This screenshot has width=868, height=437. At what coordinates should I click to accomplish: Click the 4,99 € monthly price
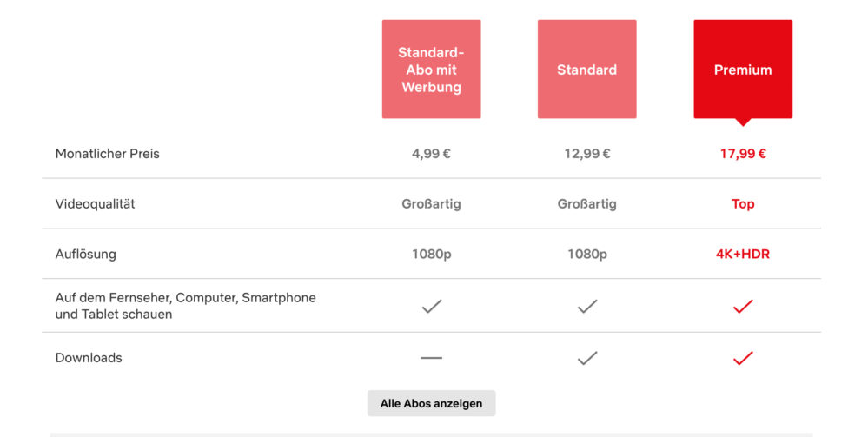pyautogui.click(x=431, y=154)
